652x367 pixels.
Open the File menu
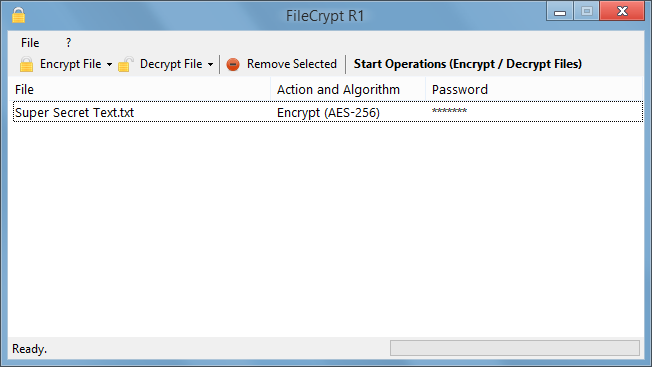[x=30, y=43]
